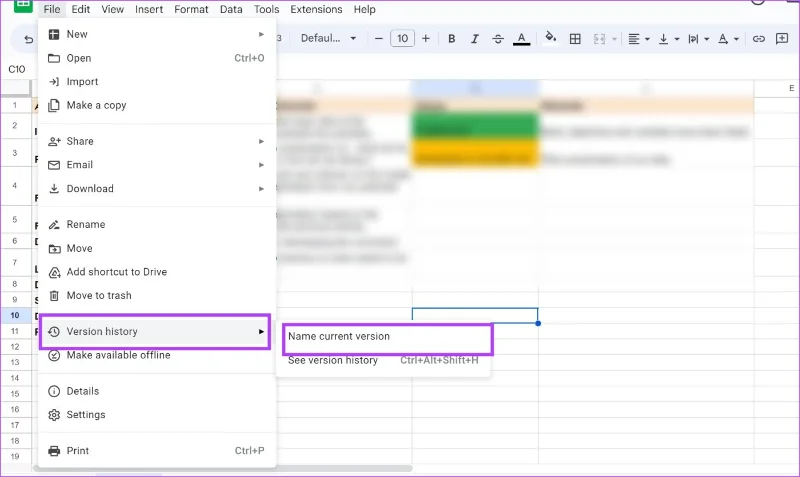Open the Tools menu

(266, 9)
